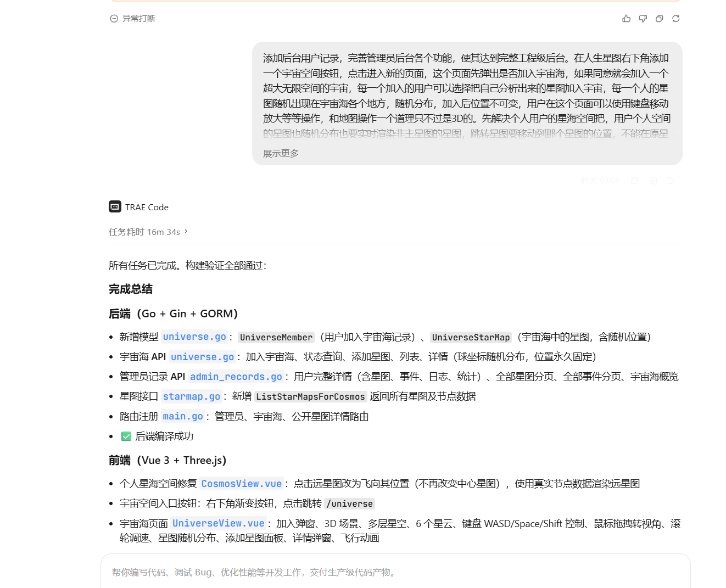The image size is (726, 588).
Task: Click the 前端 (Vue 3 + Three.js) heading
Action: pos(167,460)
